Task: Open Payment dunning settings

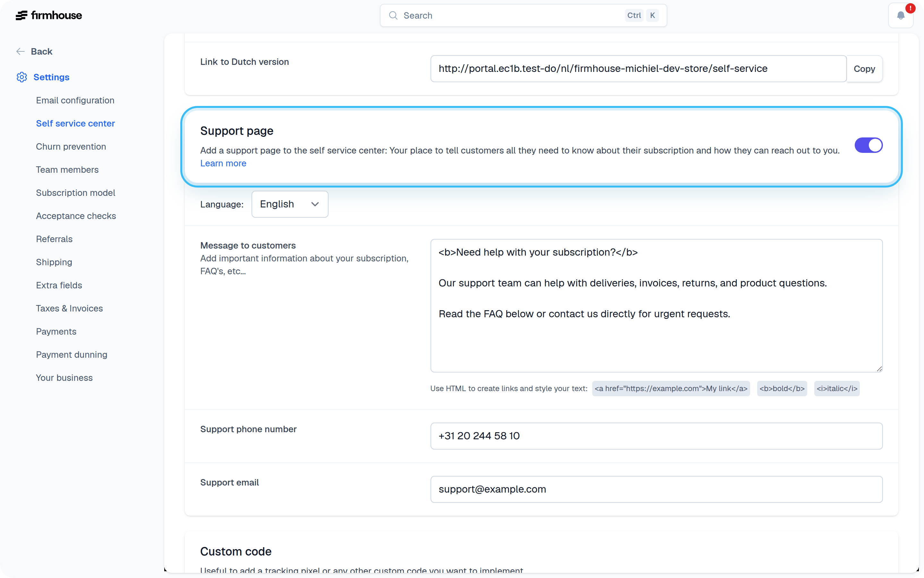Action: 72,355
